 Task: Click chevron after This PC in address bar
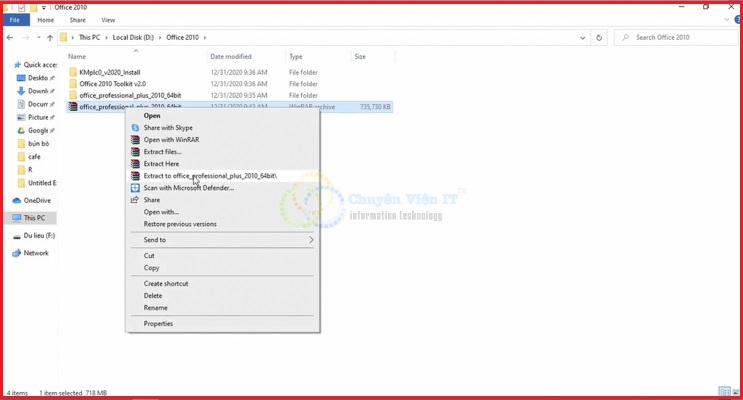[x=106, y=37]
